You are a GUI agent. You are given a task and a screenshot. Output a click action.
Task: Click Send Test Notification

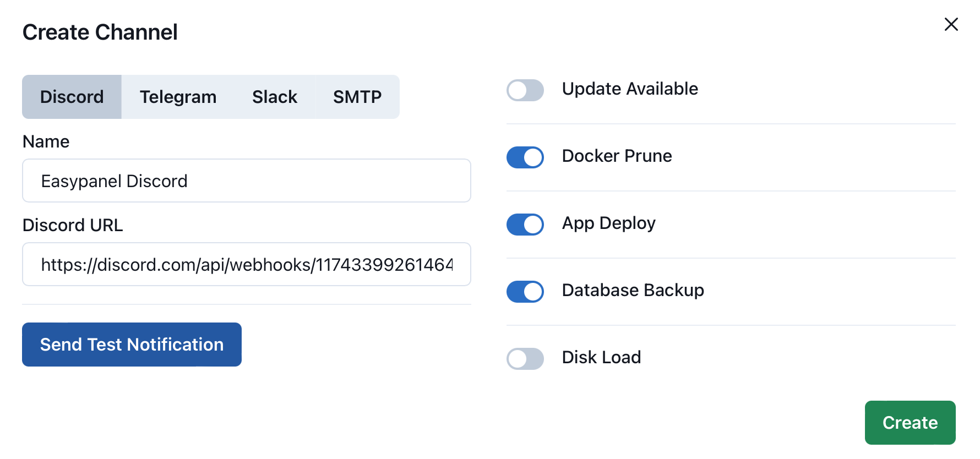click(132, 345)
